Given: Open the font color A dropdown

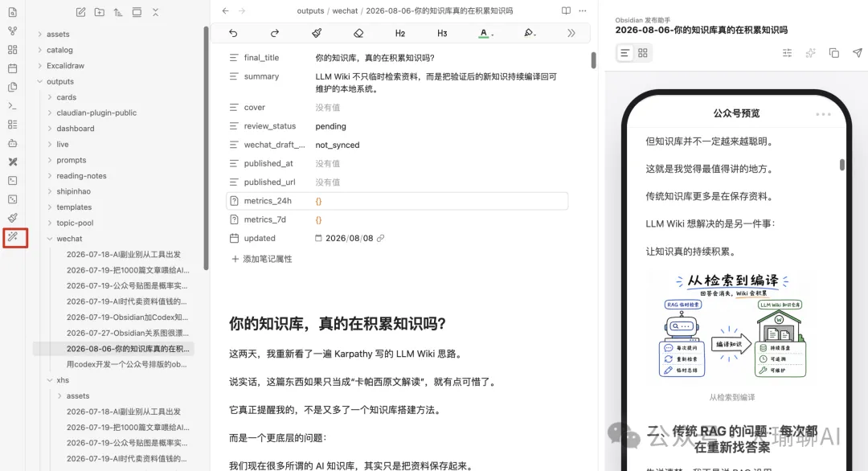Looking at the screenshot, I should 485,33.
